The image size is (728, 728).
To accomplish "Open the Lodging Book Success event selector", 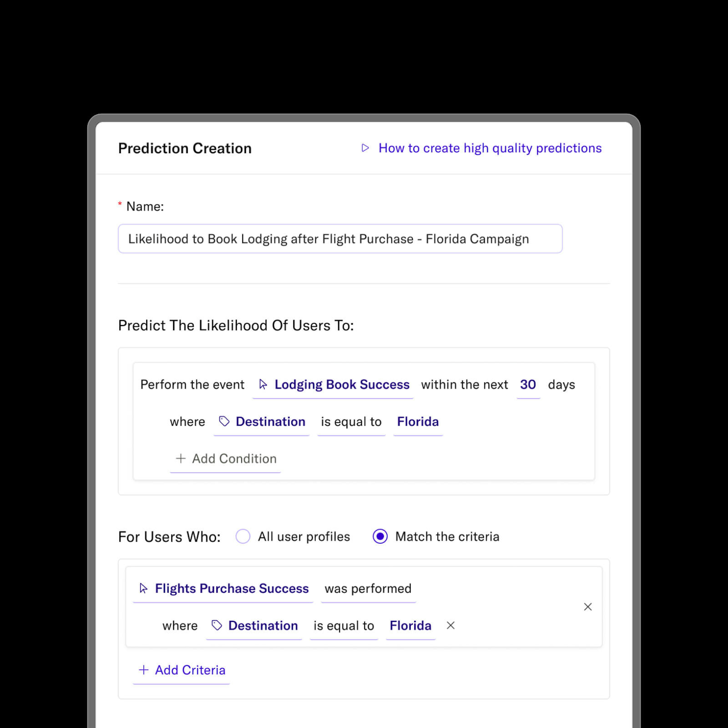I will pos(342,385).
